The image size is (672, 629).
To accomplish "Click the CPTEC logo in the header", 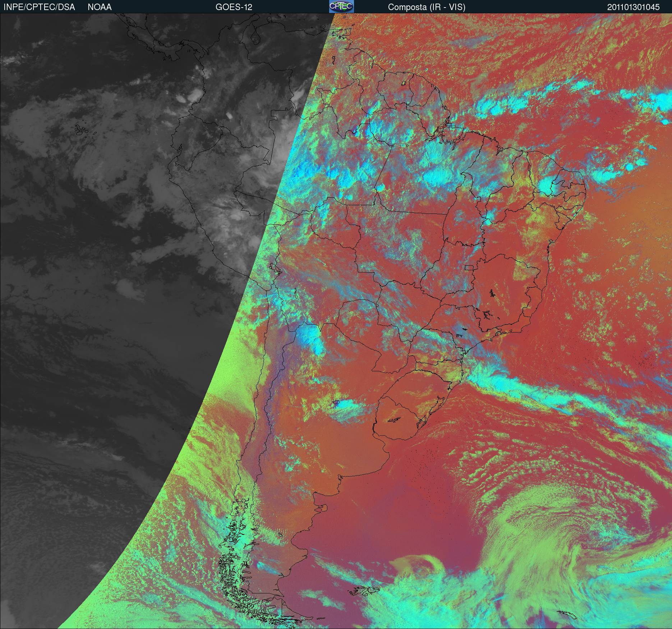I will click(341, 6).
